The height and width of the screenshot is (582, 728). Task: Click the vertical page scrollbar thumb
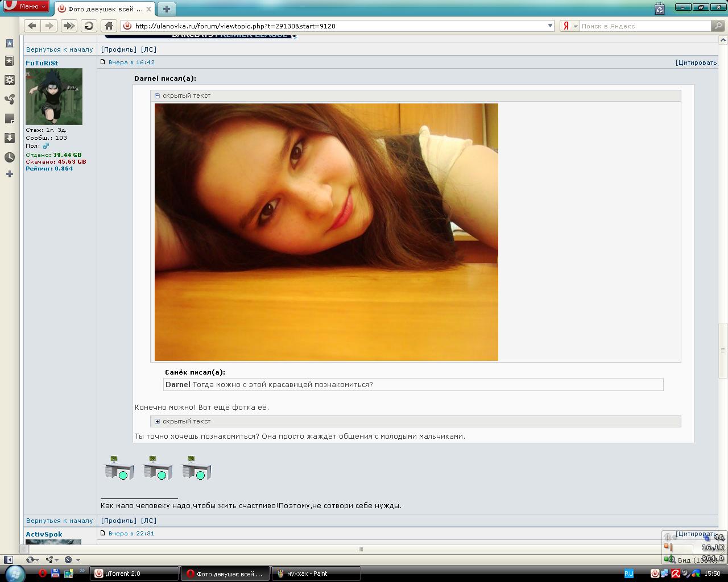point(723,350)
